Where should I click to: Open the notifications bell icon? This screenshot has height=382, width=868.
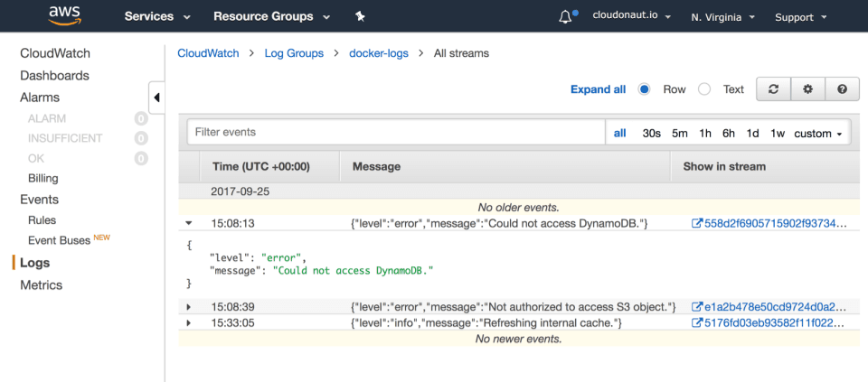[x=566, y=16]
